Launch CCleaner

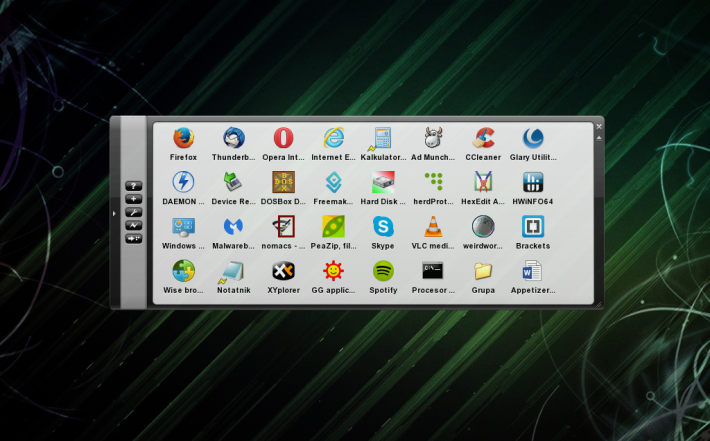[483, 138]
